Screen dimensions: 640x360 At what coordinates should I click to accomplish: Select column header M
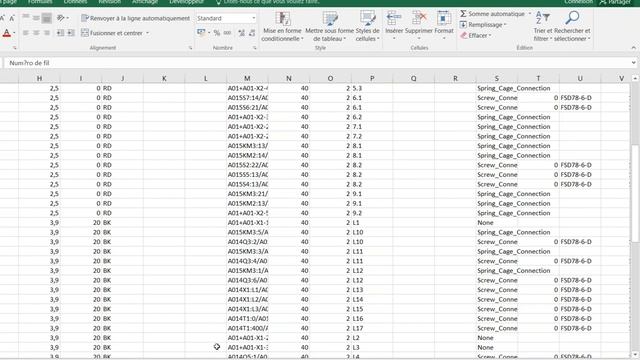click(247, 78)
